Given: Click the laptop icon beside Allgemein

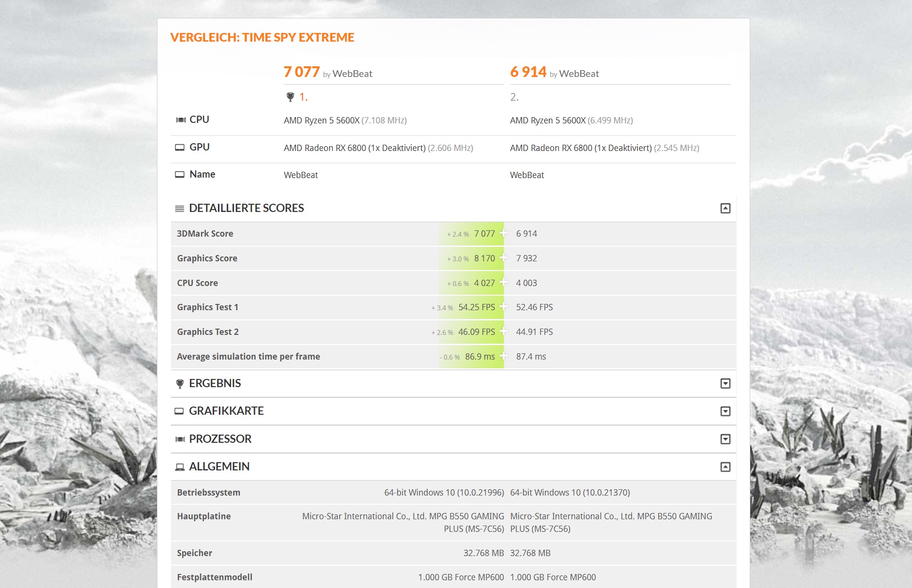Looking at the screenshot, I should click(x=180, y=467).
